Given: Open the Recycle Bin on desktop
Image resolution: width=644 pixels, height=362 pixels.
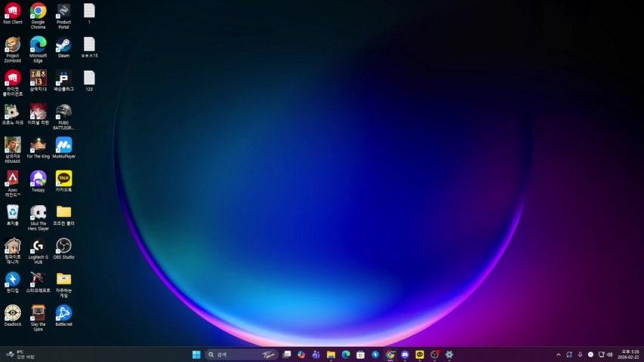Looking at the screenshot, I should click(x=13, y=212).
